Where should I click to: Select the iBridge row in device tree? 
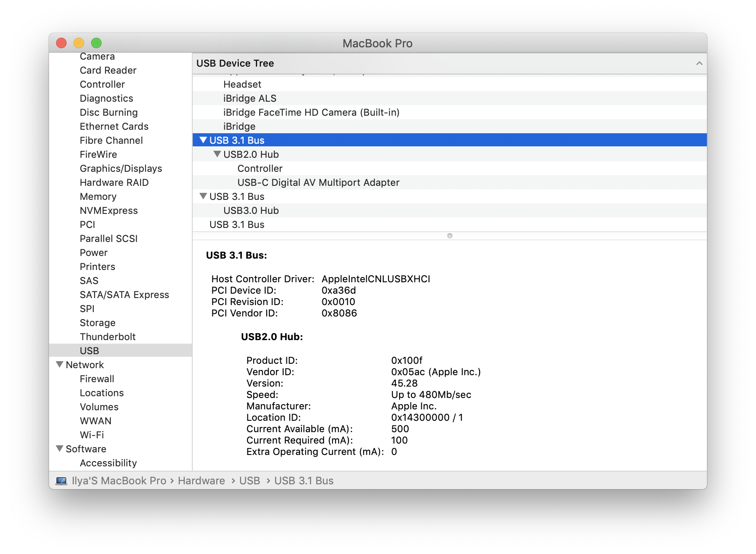(x=450, y=126)
